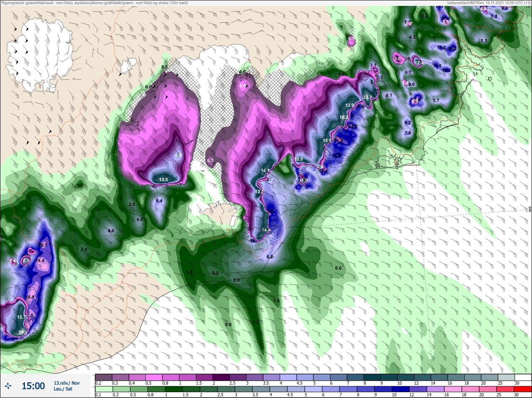Click the 13.7 precipitation value on map
Screen dimensions: 532x398
point(21,317)
